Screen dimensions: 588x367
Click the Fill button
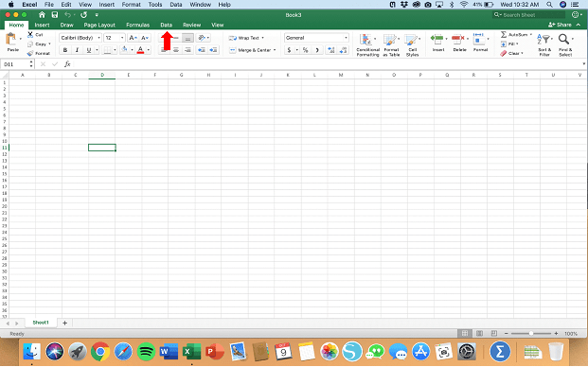(509, 44)
